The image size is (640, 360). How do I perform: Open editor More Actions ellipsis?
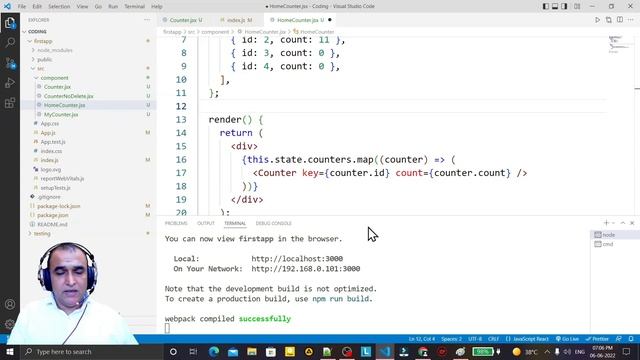tap(631, 20)
